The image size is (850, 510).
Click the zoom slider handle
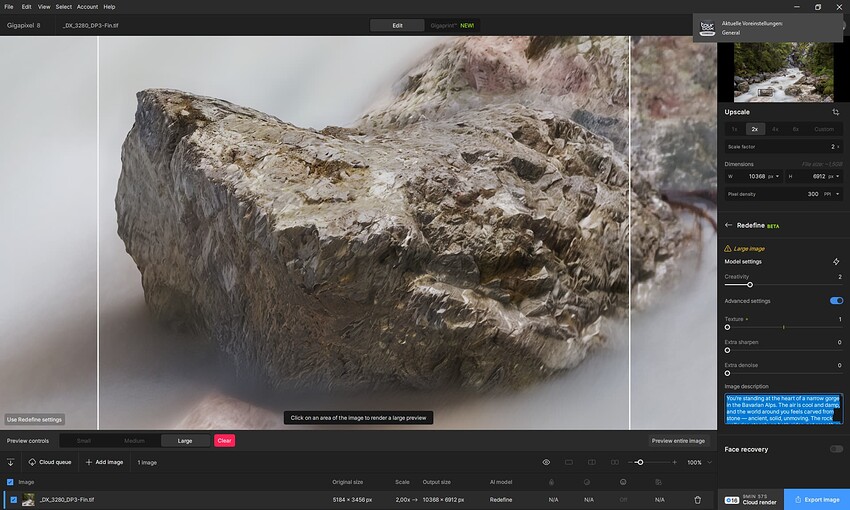[x=640, y=462]
